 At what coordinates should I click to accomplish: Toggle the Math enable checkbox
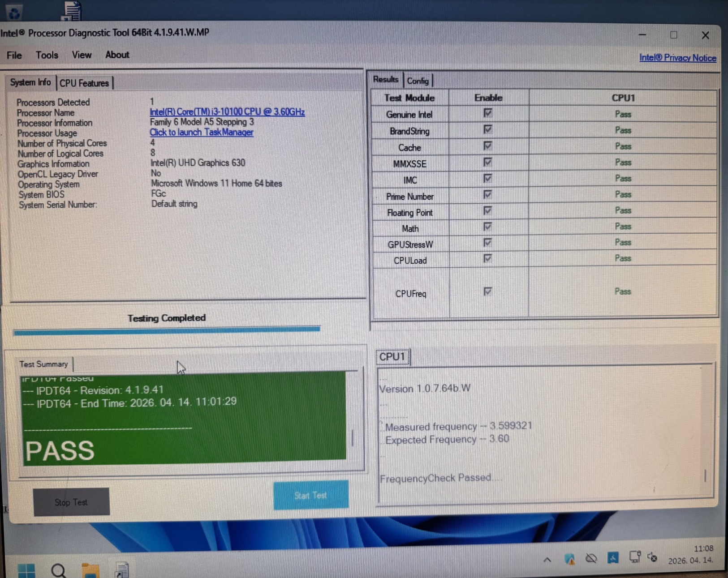488,227
